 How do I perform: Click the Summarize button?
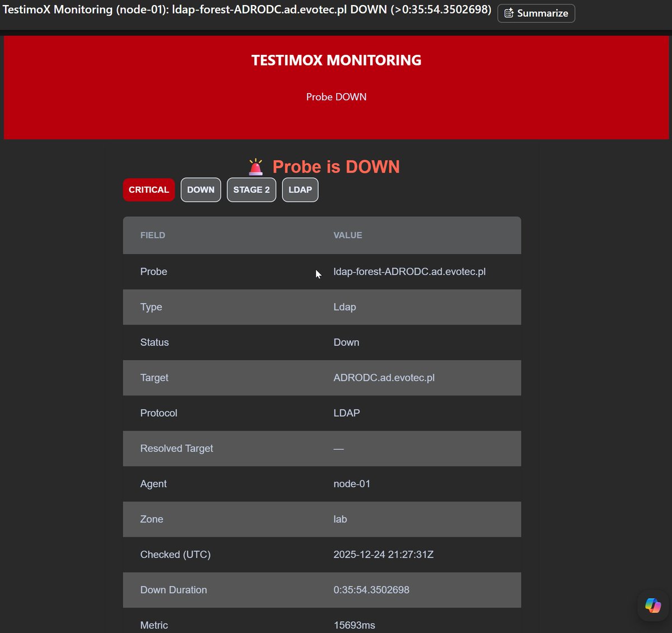[536, 13]
